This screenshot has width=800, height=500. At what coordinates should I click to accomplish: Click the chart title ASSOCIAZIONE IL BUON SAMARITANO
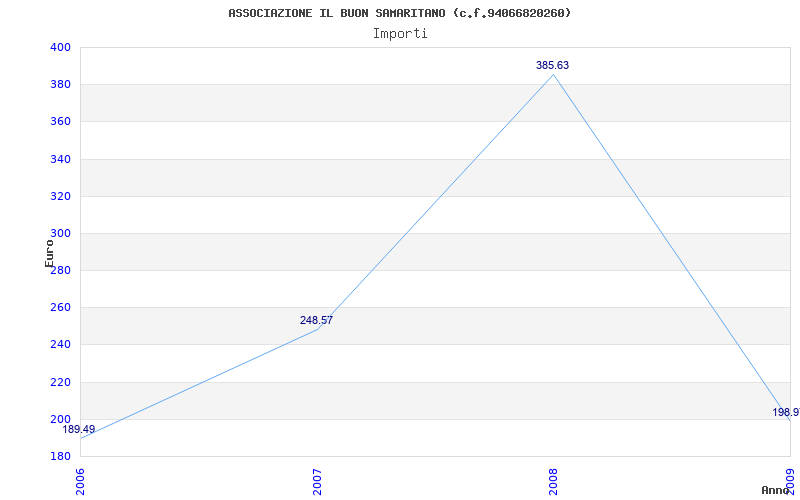400,13
